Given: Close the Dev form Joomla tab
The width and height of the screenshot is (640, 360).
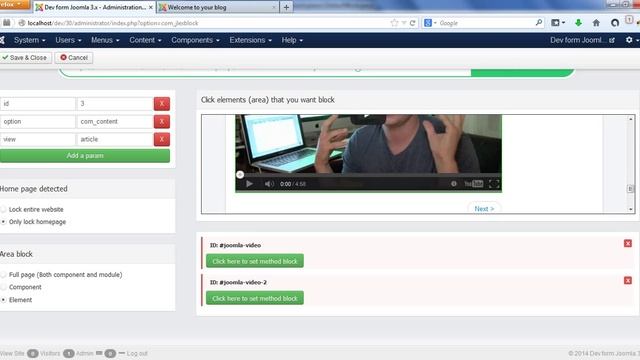Looking at the screenshot, I should coord(151,7).
